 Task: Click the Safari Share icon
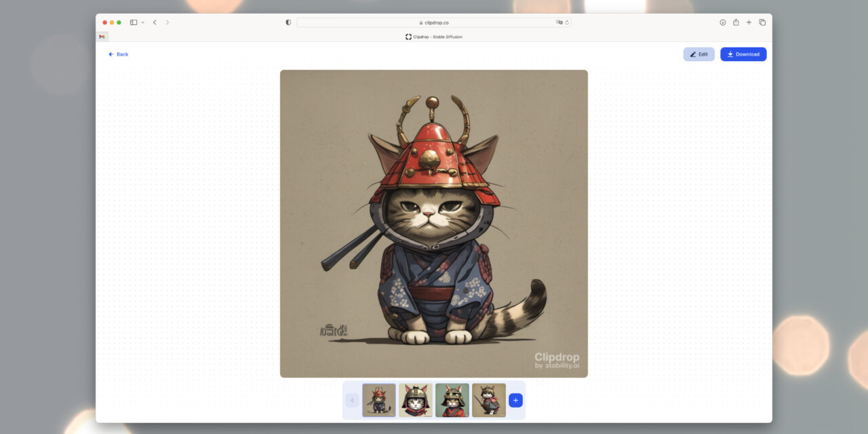(736, 22)
